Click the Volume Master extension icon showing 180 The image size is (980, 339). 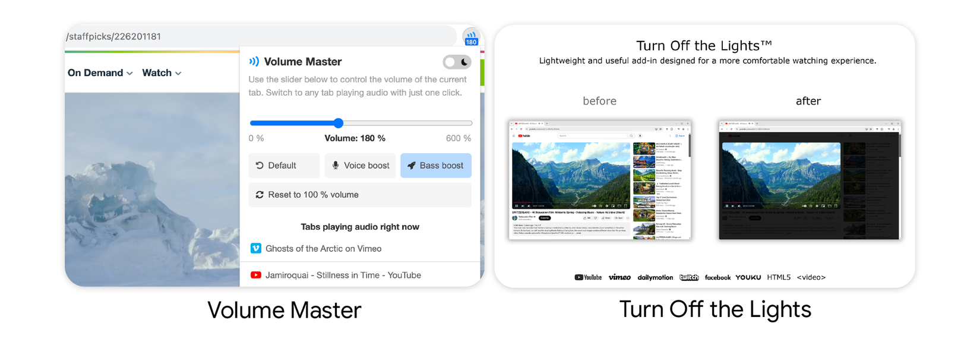471,37
